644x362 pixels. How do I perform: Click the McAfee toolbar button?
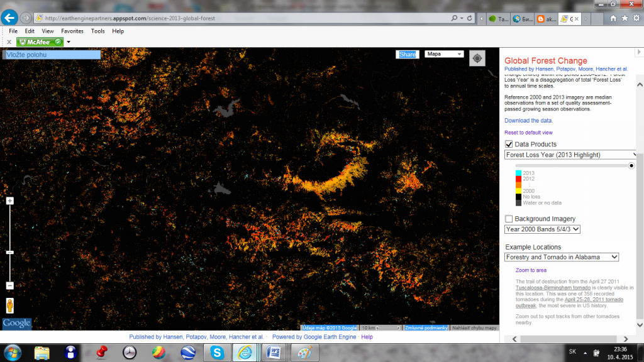click(x=40, y=42)
